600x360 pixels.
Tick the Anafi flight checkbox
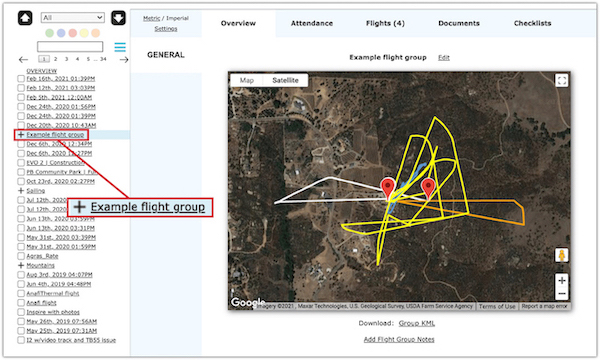coord(21,303)
